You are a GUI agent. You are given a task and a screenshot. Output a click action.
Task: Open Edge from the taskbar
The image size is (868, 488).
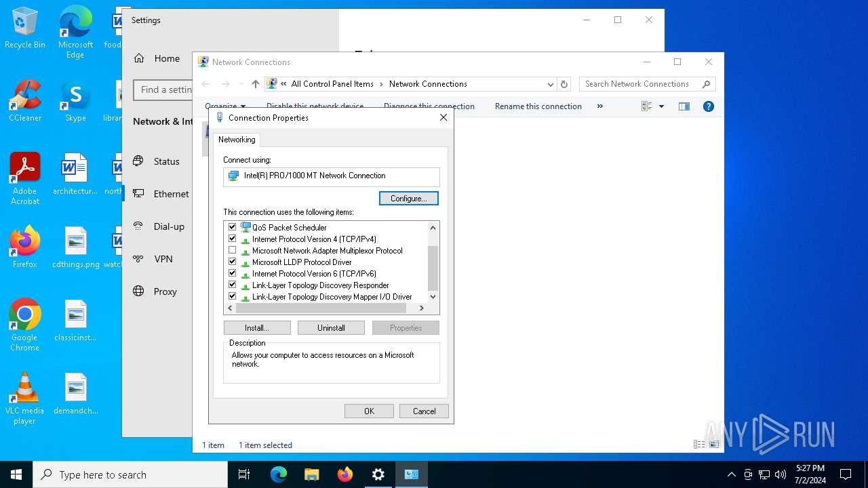(279, 474)
